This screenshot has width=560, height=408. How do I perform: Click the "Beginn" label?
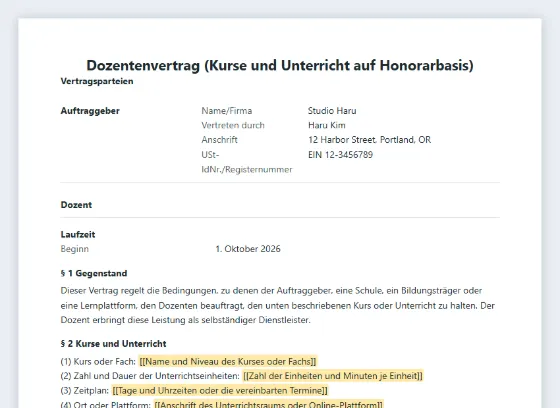(x=75, y=249)
